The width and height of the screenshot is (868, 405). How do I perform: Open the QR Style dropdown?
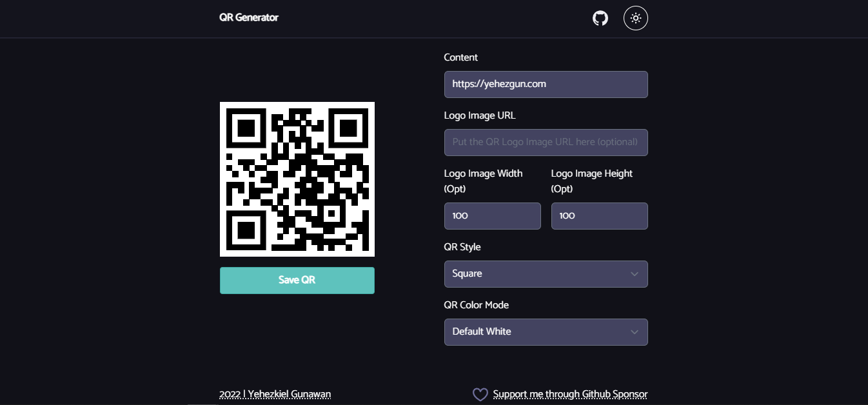coord(546,274)
